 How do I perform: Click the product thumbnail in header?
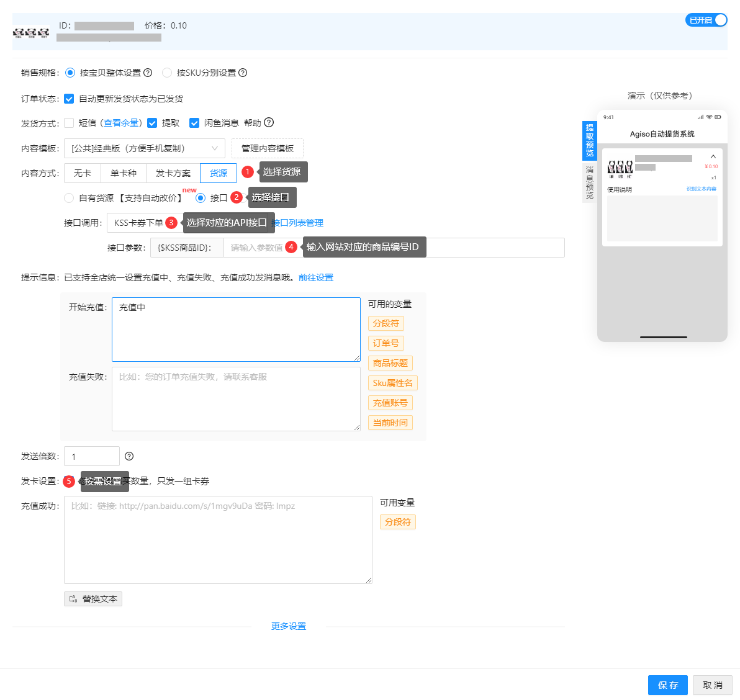pyautogui.click(x=31, y=32)
